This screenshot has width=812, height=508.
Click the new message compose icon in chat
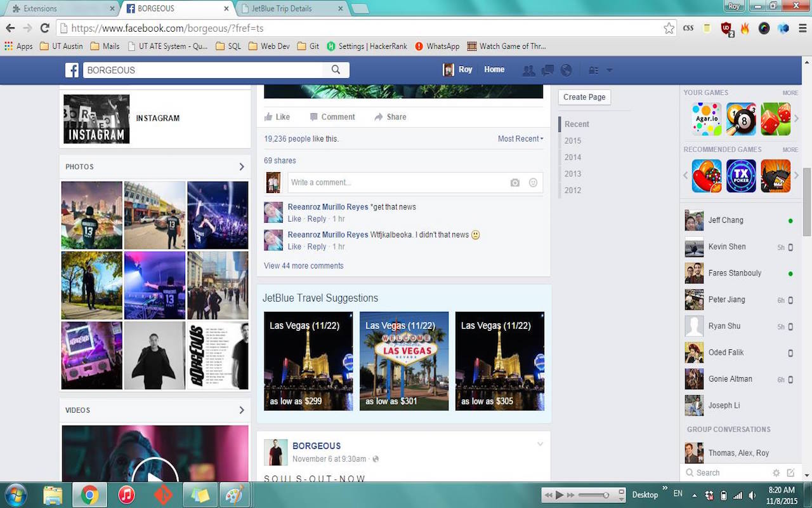[x=790, y=472]
